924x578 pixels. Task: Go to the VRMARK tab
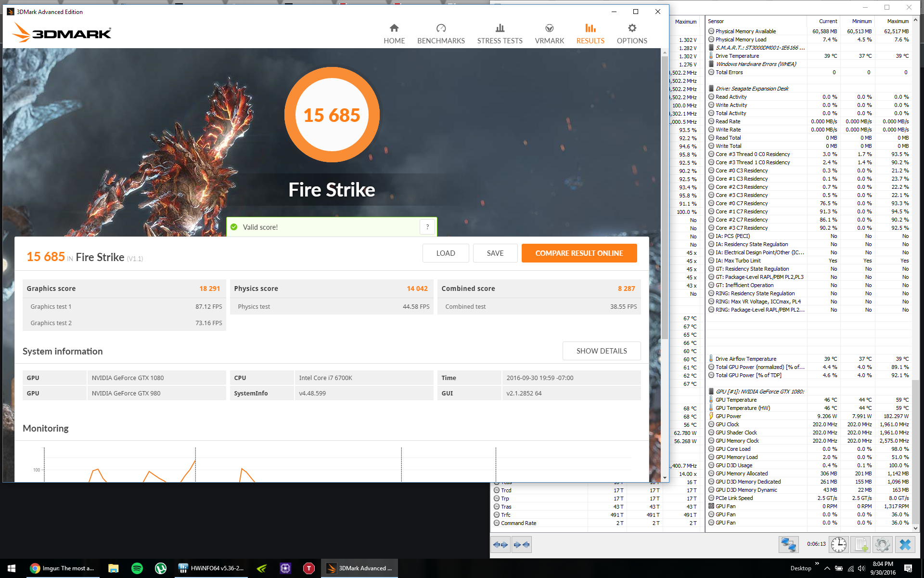pyautogui.click(x=549, y=34)
